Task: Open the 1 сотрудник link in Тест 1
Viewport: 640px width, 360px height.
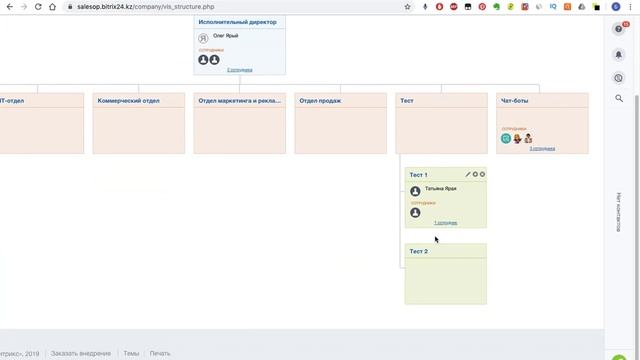Action: coord(445,223)
